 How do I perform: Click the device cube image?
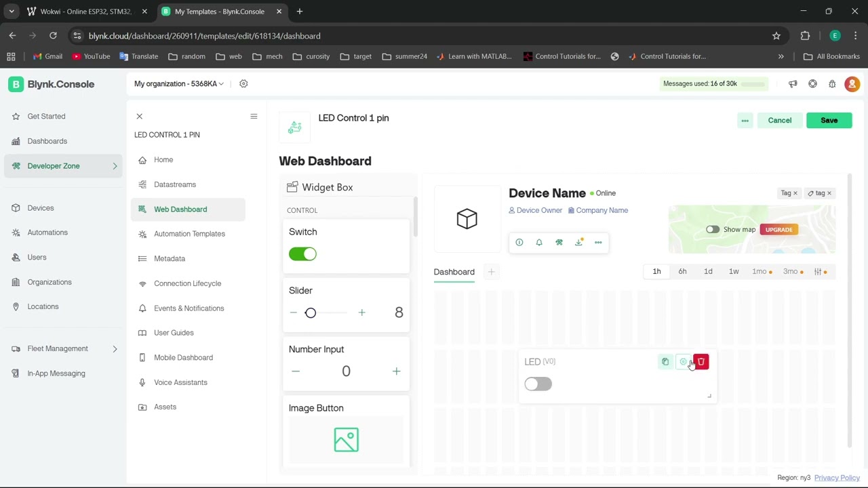tap(467, 218)
